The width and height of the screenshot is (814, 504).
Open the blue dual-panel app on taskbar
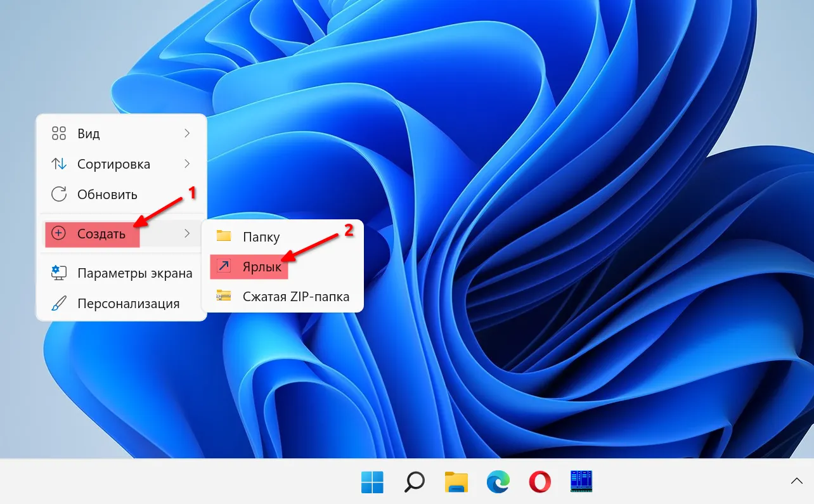581,482
